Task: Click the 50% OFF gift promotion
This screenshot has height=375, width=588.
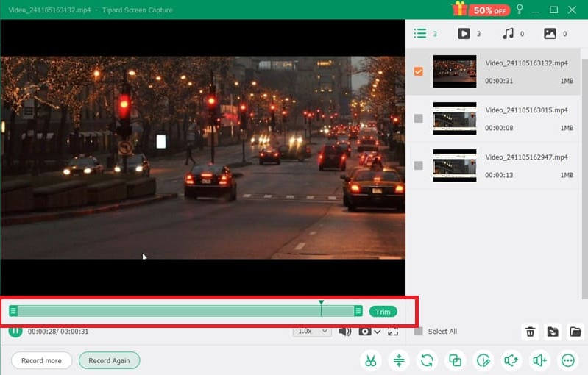Action: [481, 10]
